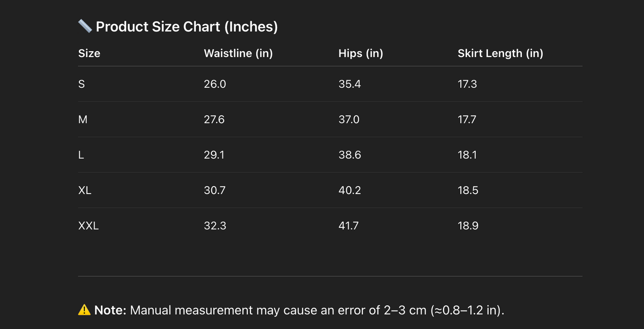The image size is (644, 329).
Task: Select the Skirt Length (in) column header
Action: pos(500,53)
